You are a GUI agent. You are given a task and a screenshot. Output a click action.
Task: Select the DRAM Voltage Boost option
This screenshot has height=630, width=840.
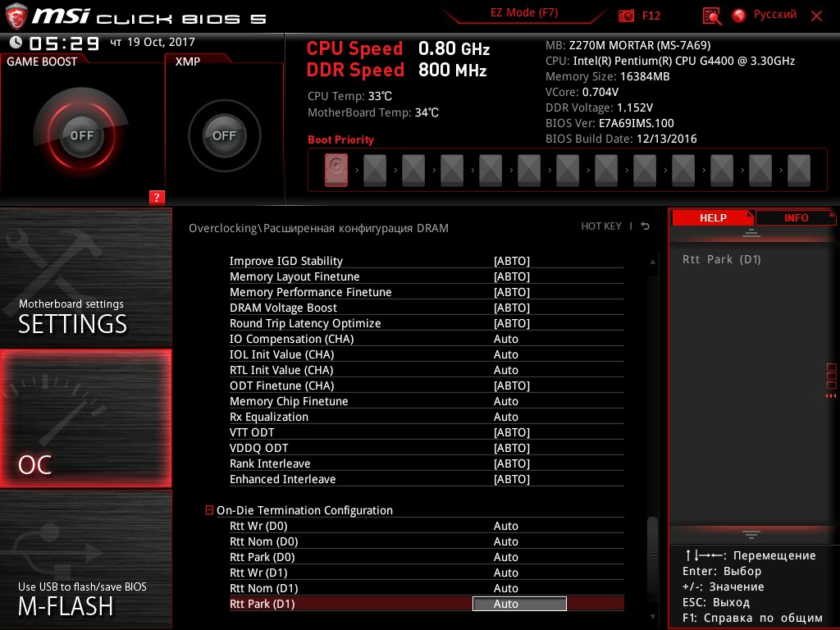[x=512, y=308]
